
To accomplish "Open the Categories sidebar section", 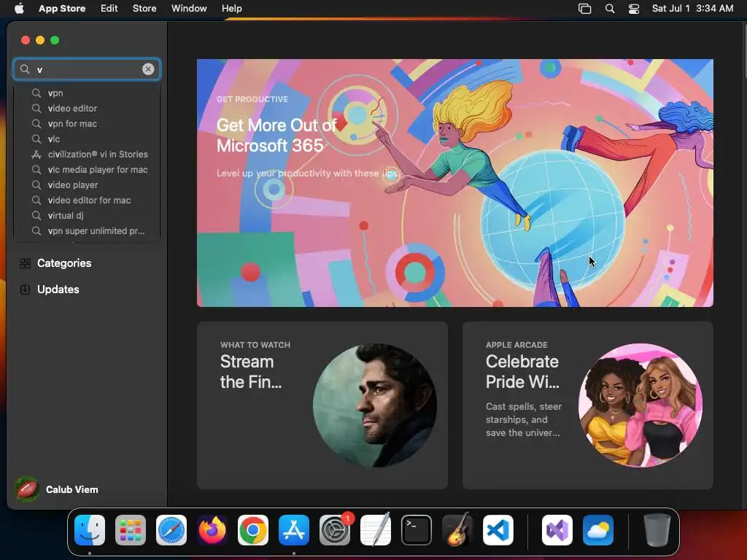I will coord(87,263).
